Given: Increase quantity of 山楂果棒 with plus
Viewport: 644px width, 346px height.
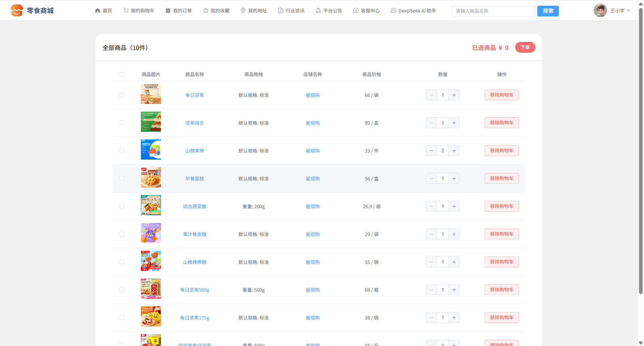Looking at the screenshot, I should [454, 151].
